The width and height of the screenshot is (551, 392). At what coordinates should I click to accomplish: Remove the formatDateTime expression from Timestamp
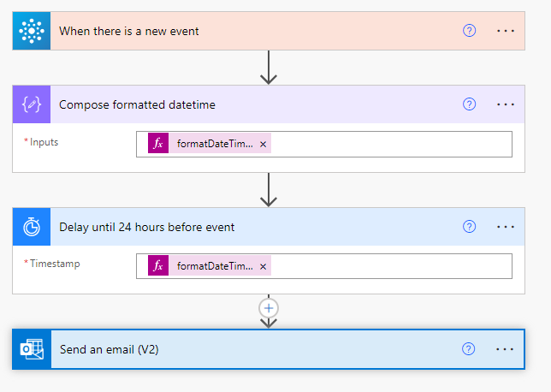tap(263, 266)
